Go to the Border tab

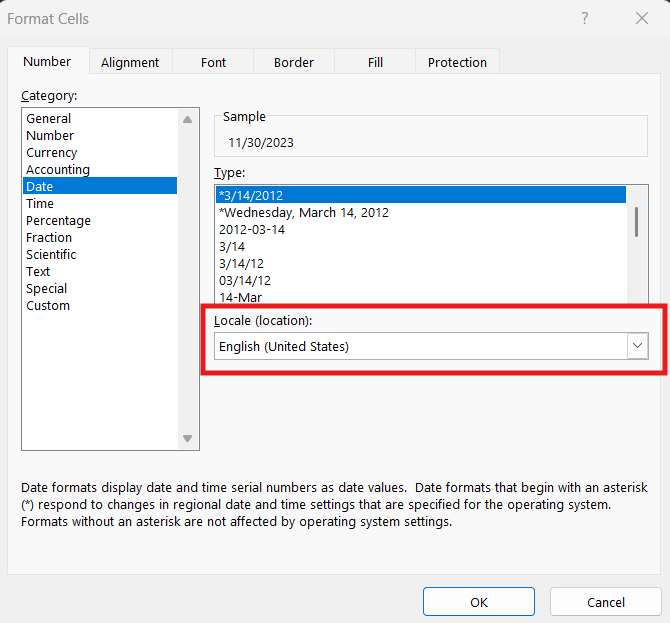(294, 62)
